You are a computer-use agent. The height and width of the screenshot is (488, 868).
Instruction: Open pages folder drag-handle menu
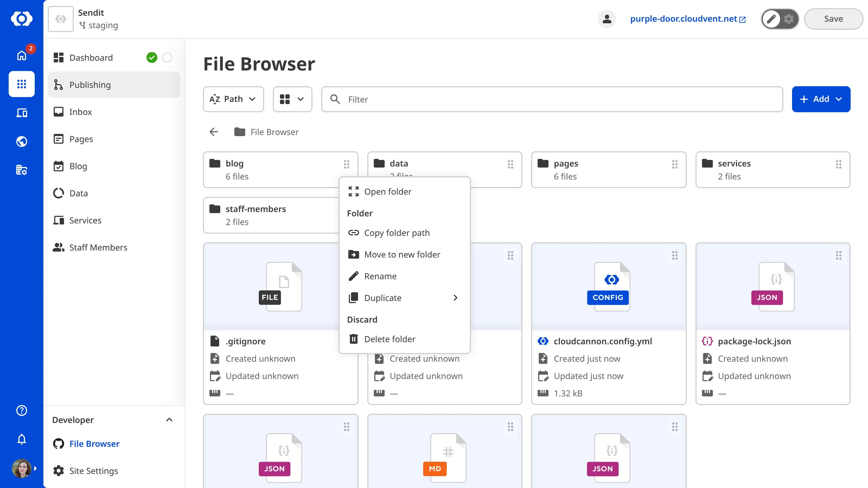pyautogui.click(x=675, y=164)
